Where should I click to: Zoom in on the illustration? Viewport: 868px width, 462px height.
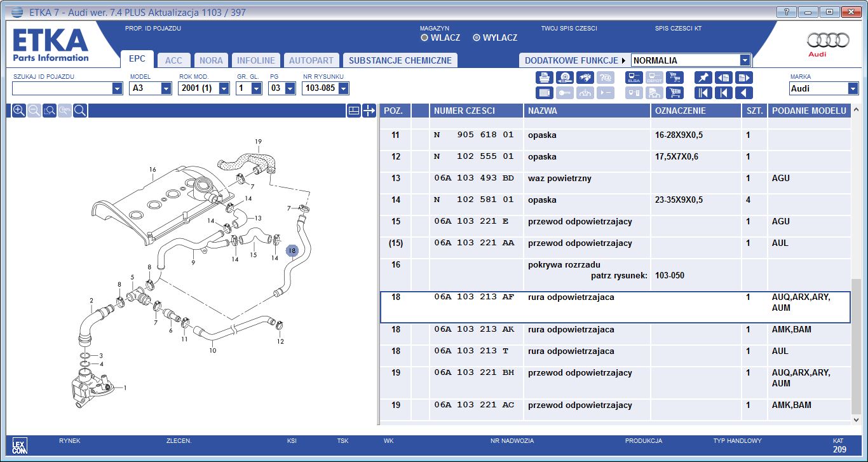tap(19, 111)
